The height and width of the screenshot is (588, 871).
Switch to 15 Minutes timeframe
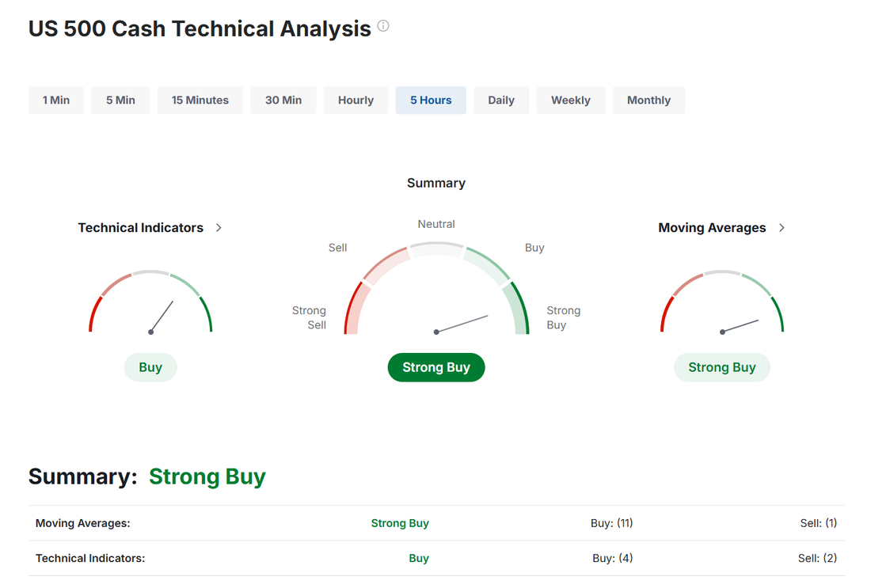(200, 100)
